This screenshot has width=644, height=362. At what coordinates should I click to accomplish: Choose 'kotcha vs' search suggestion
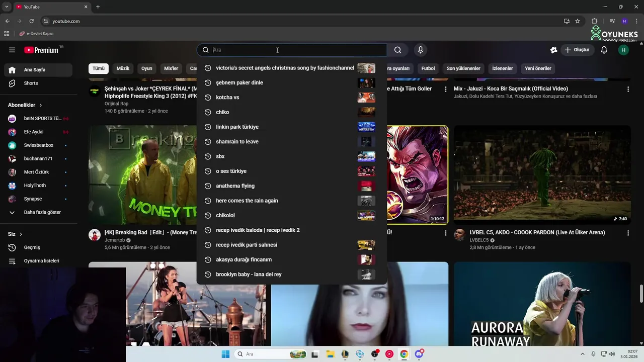point(292,98)
